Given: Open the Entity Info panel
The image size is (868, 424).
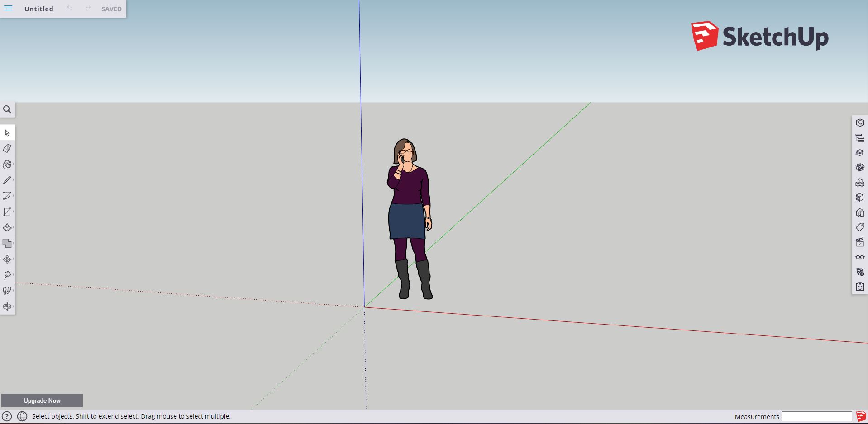Looking at the screenshot, I should click(x=860, y=123).
